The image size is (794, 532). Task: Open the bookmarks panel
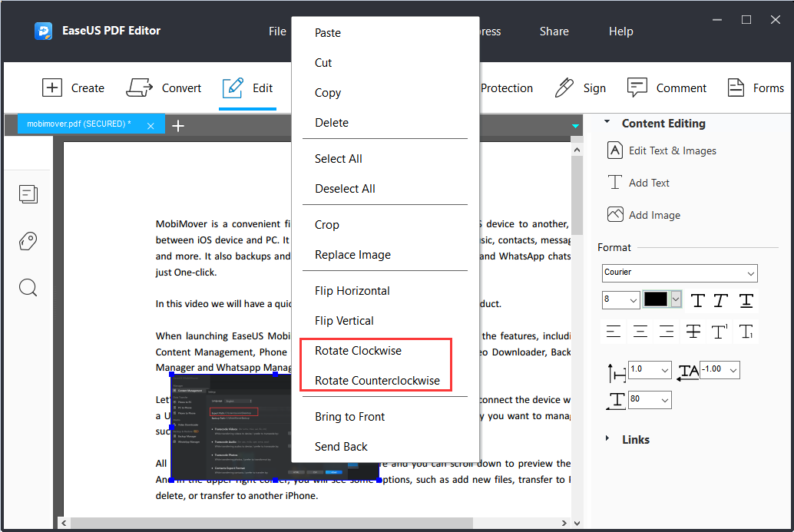coord(28,240)
